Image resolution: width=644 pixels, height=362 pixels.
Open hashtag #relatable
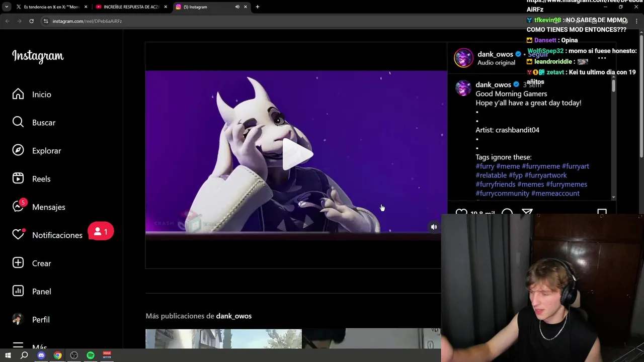point(491,175)
